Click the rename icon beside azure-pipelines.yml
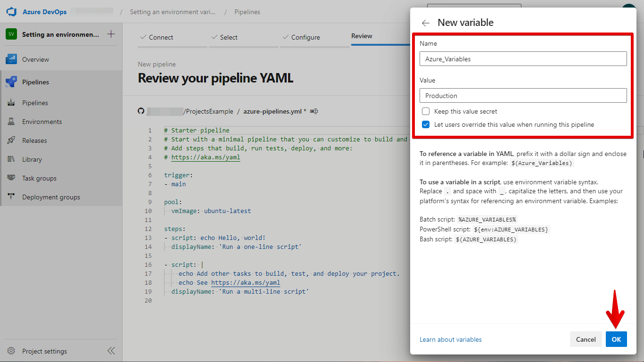644x362 pixels. click(x=314, y=111)
